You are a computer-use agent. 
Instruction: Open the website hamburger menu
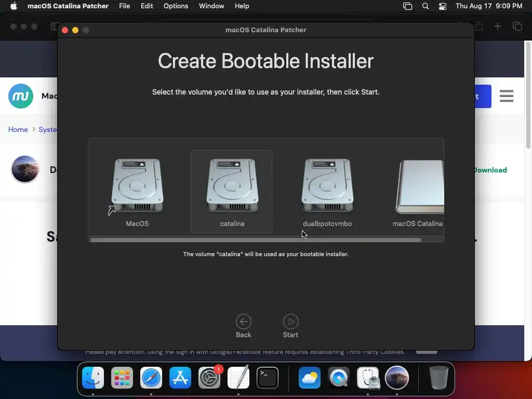click(x=506, y=96)
